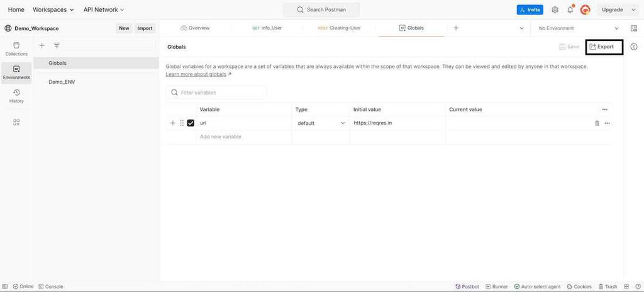
Task: Click the Upgrade button
Action: pos(613,10)
